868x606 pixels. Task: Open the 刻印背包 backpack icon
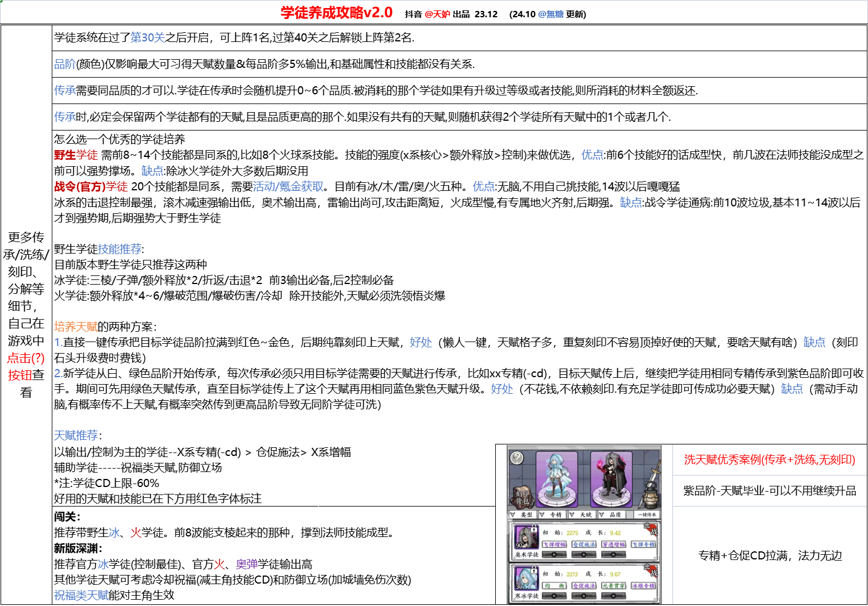523,497
